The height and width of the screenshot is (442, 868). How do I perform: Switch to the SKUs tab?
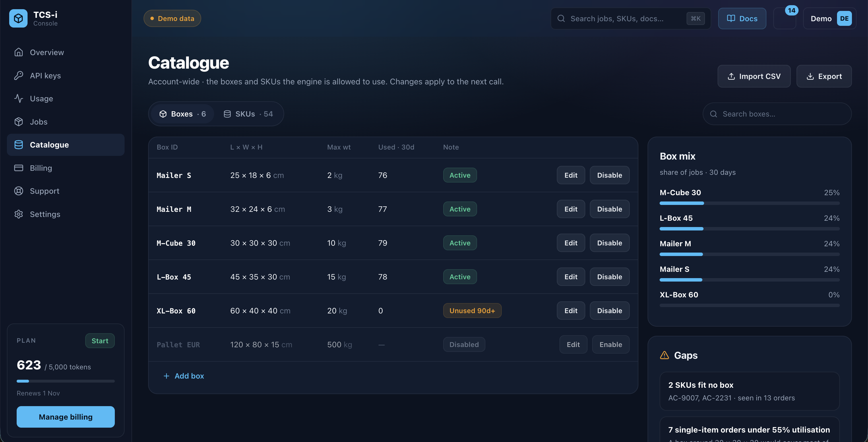248,114
